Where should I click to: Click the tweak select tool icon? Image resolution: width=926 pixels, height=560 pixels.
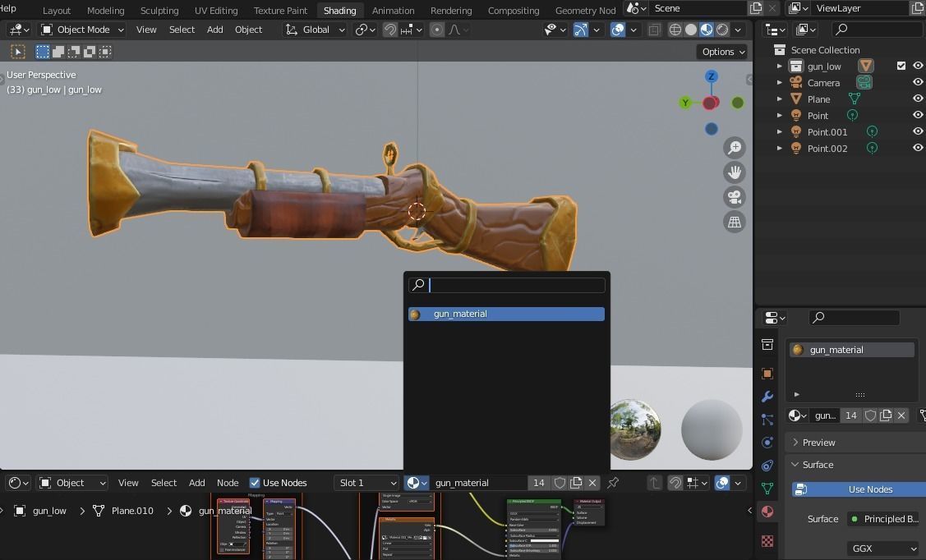(x=18, y=52)
